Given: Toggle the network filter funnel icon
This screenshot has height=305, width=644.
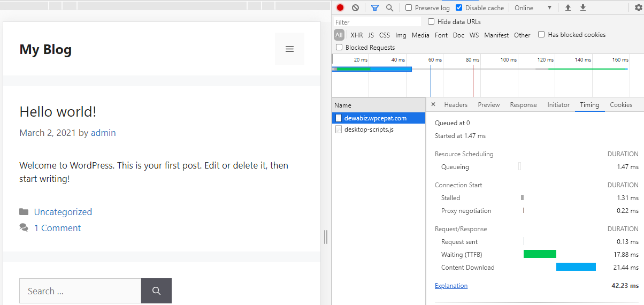Looking at the screenshot, I should coord(374,8).
